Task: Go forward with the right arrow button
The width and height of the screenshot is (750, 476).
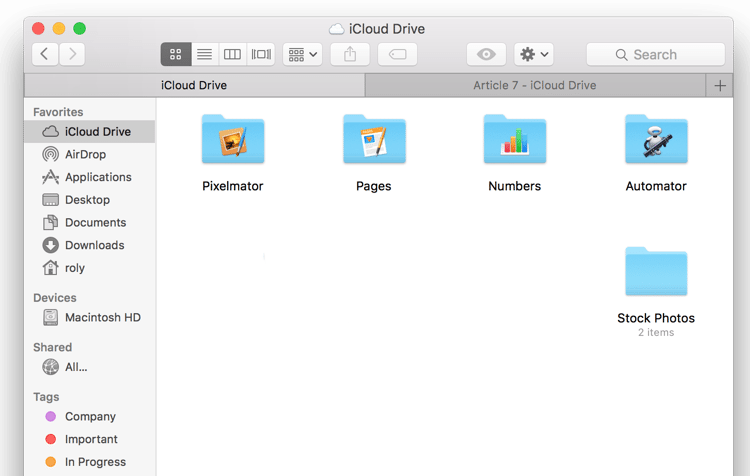Action: [72, 54]
